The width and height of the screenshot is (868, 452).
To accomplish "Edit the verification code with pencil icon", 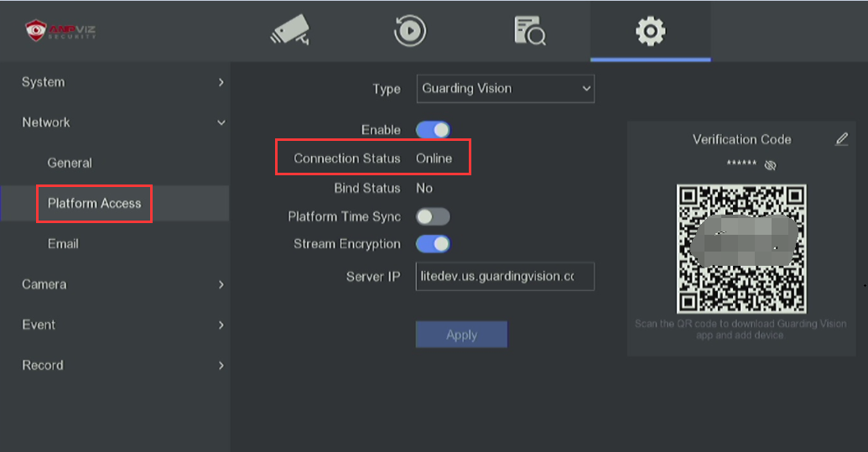I will (x=841, y=139).
